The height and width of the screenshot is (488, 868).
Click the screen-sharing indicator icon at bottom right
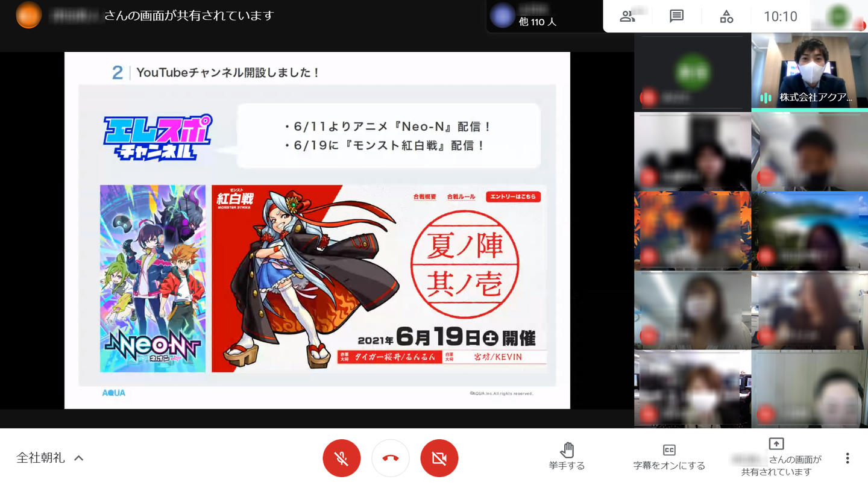(x=776, y=444)
